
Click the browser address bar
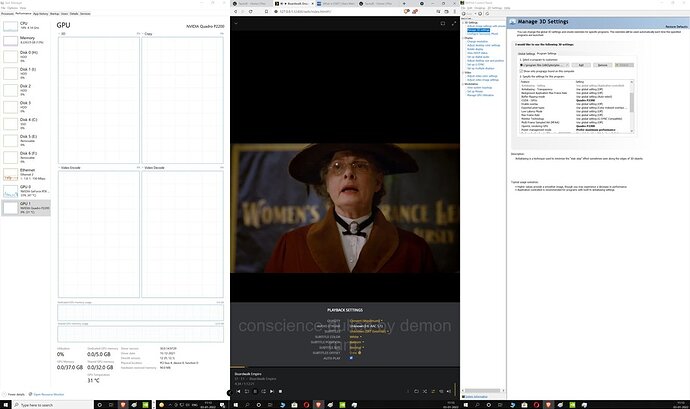pos(337,11)
